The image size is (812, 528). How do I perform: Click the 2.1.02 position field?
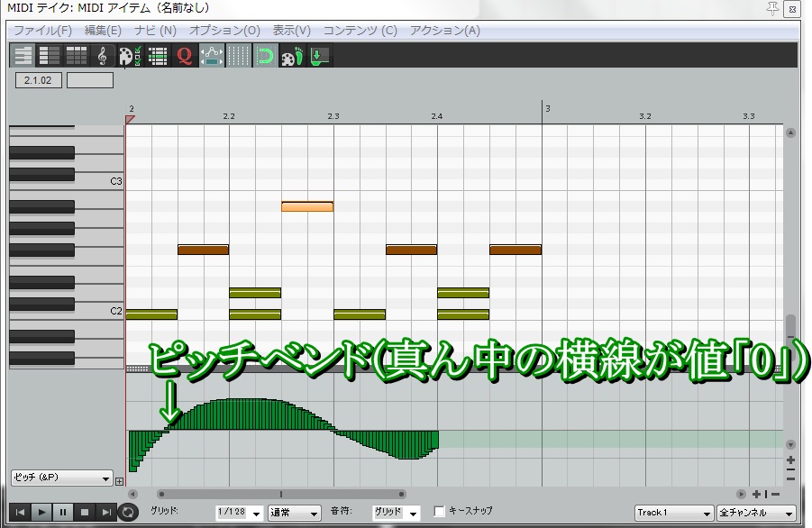39,80
